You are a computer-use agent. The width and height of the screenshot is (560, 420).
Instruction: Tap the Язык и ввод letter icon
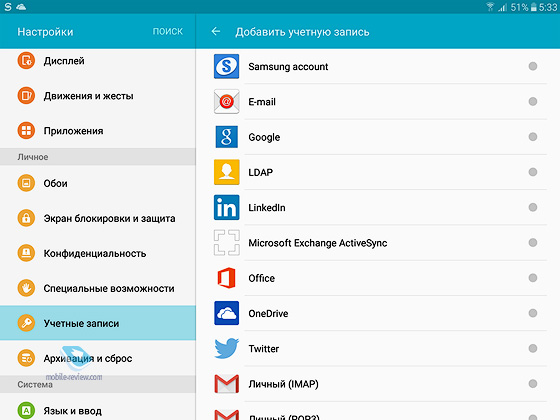point(26,411)
